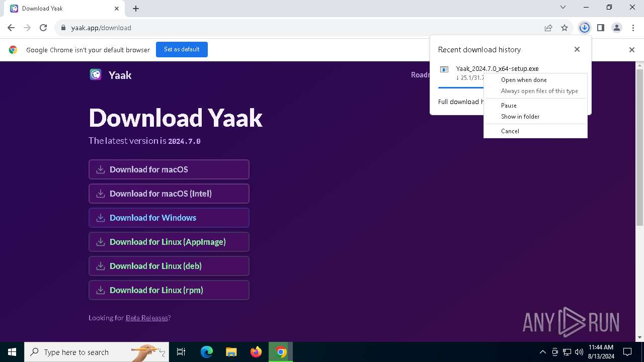Click the page vertical scrollbar
This screenshot has height=362, width=644.
click(640, 148)
